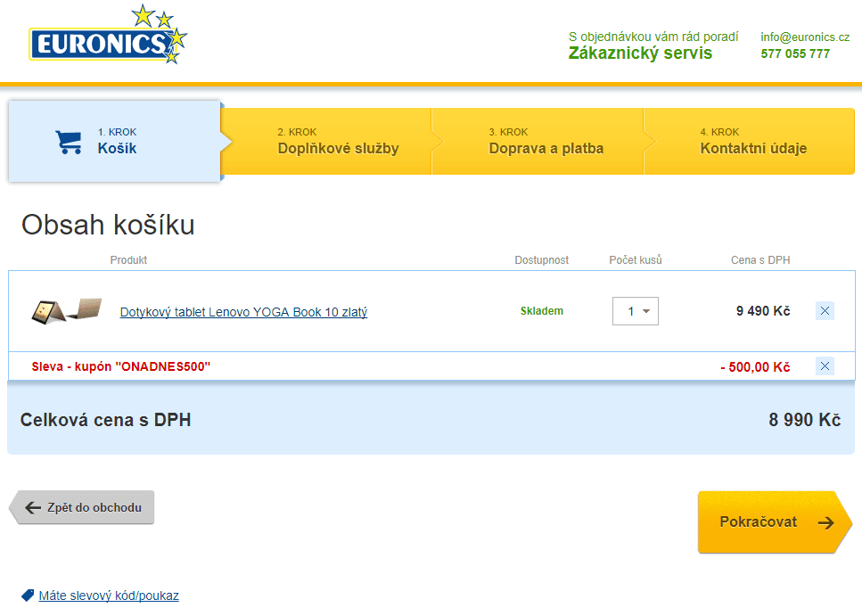
Task: Click the Euronics logo
Action: tap(108, 34)
